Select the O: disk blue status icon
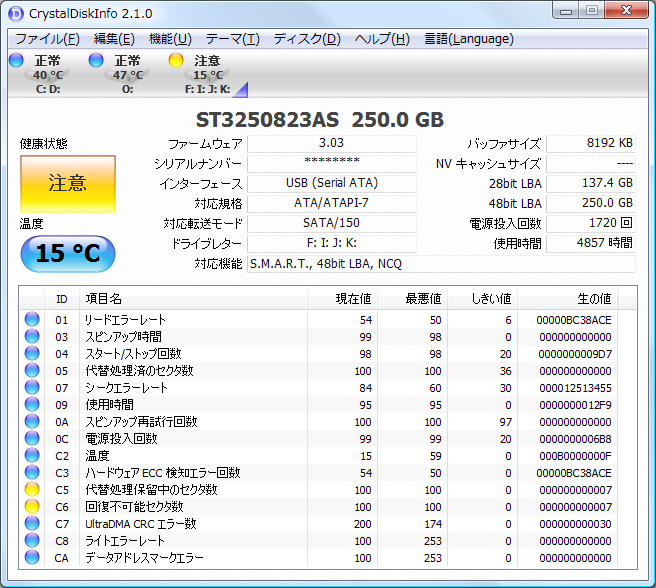656x588 pixels. click(x=96, y=60)
